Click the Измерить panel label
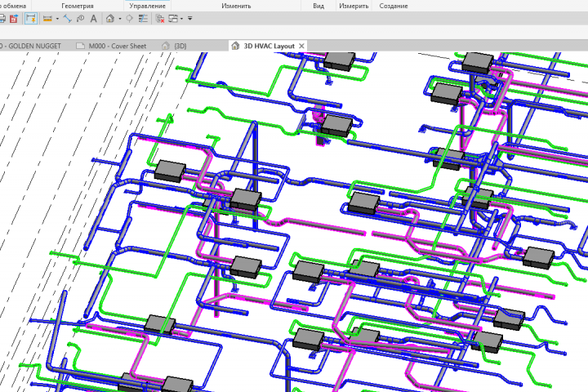The height and width of the screenshot is (392, 588). pos(354,6)
